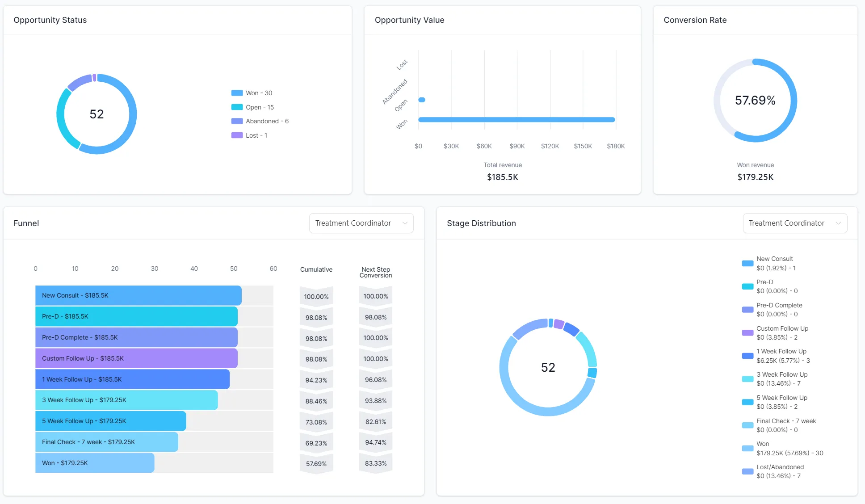Select the 3 Week Follow Up bar
The width and height of the screenshot is (865, 504).
point(126,400)
